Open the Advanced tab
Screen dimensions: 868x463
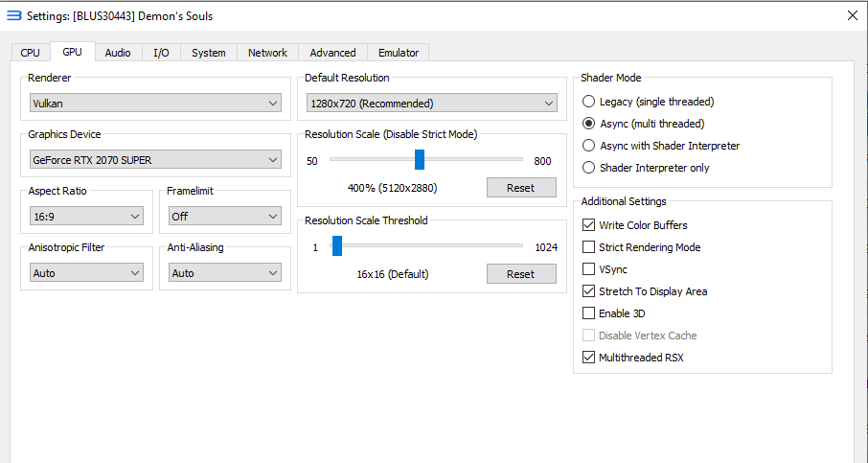pyautogui.click(x=332, y=53)
